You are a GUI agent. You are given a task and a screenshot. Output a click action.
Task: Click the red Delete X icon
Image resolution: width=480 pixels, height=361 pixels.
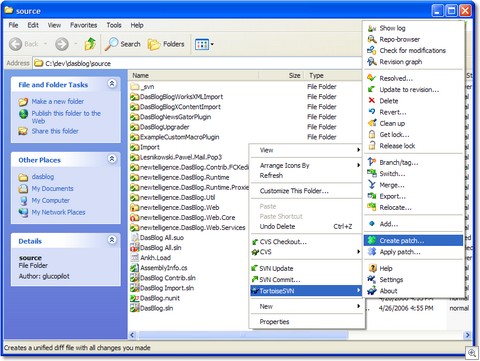coord(372,101)
